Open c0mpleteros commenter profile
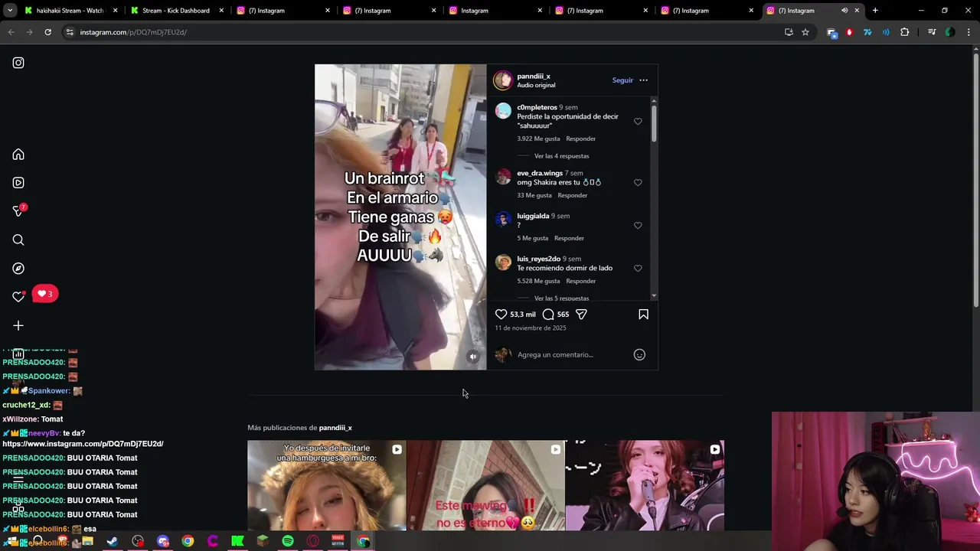This screenshot has width=980, height=551. (537, 107)
